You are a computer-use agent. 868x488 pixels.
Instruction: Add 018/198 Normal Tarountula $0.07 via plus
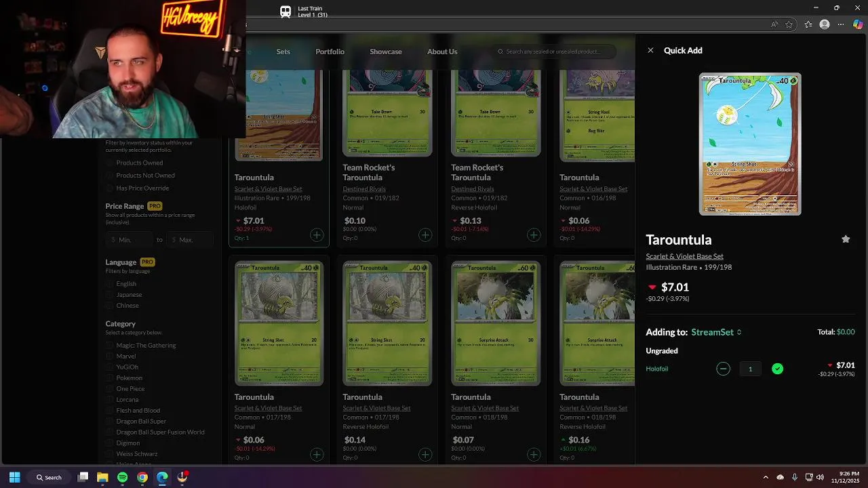pos(534,454)
